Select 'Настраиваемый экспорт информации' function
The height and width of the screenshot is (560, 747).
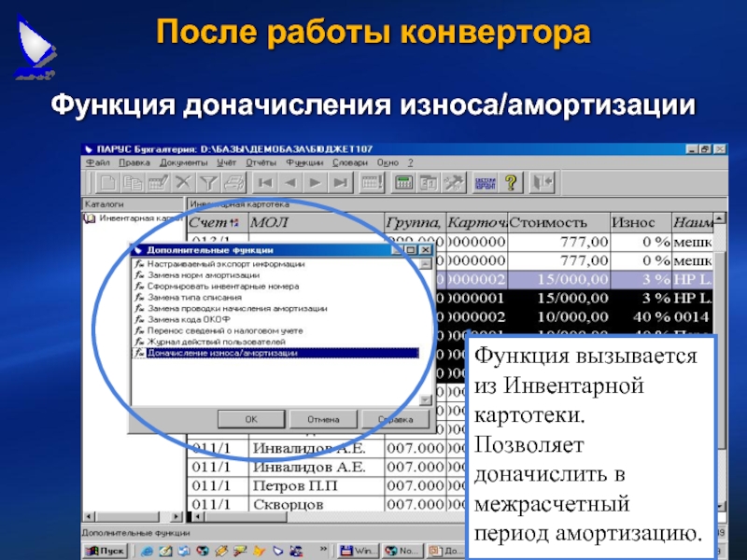(x=226, y=264)
